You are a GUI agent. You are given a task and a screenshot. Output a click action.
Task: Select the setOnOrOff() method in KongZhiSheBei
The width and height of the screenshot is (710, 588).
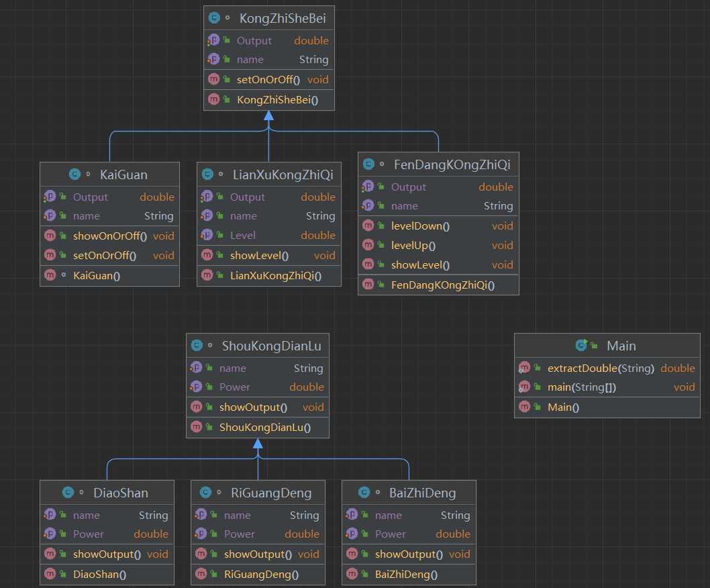coord(269,79)
